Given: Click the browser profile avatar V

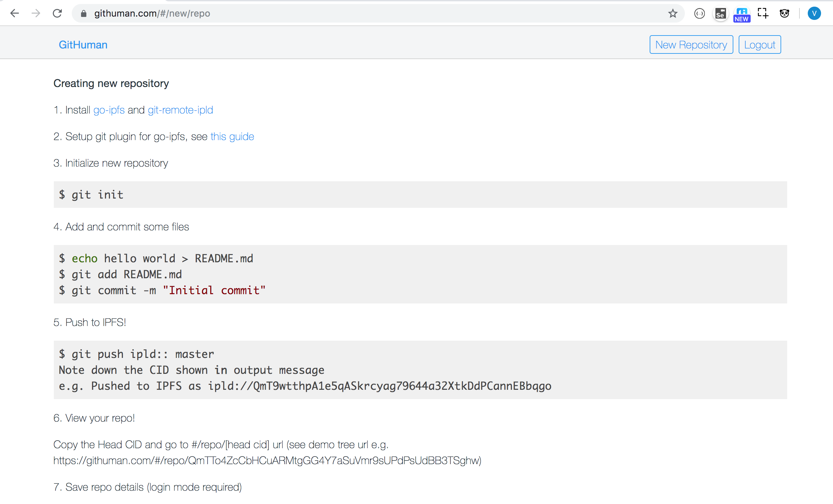Looking at the screenshot, I should (814, 14).
